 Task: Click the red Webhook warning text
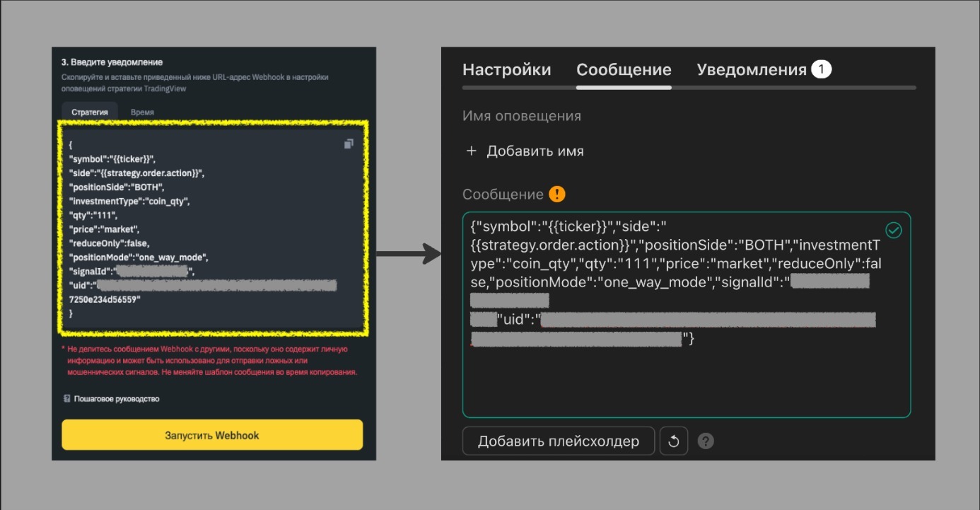click(212, 360)
